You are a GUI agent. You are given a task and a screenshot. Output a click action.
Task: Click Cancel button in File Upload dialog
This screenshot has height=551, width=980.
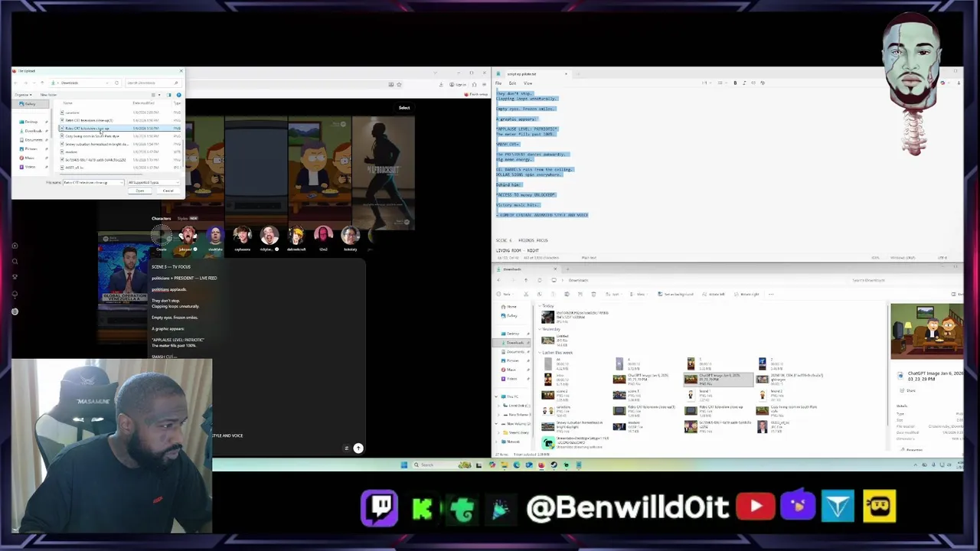(168, 191)
